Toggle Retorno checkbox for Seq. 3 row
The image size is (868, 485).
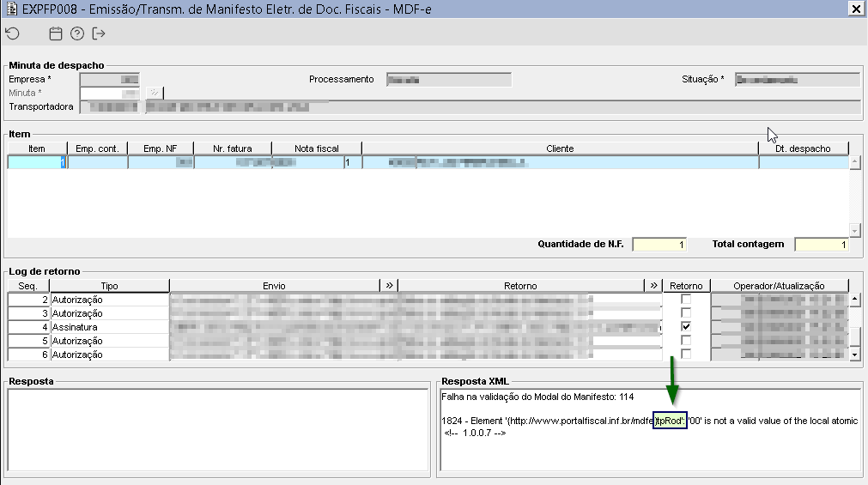(686, 312)
